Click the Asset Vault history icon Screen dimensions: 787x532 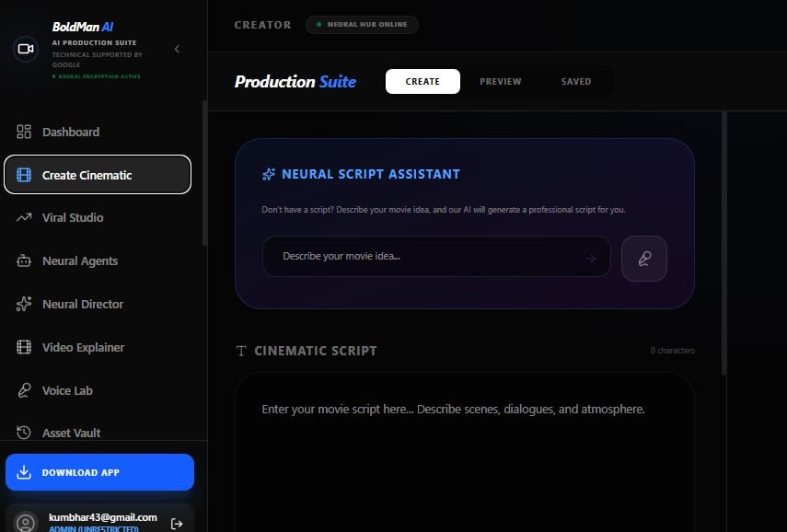[24, 433]
